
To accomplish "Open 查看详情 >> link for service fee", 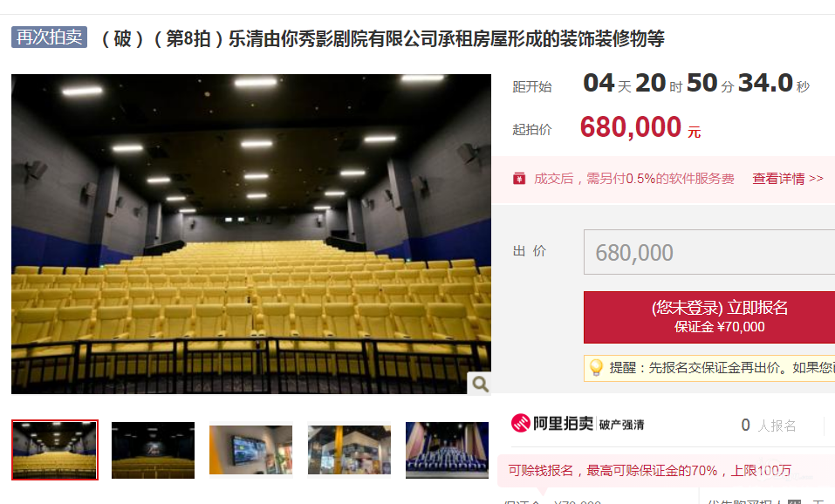I will point(788,179).
